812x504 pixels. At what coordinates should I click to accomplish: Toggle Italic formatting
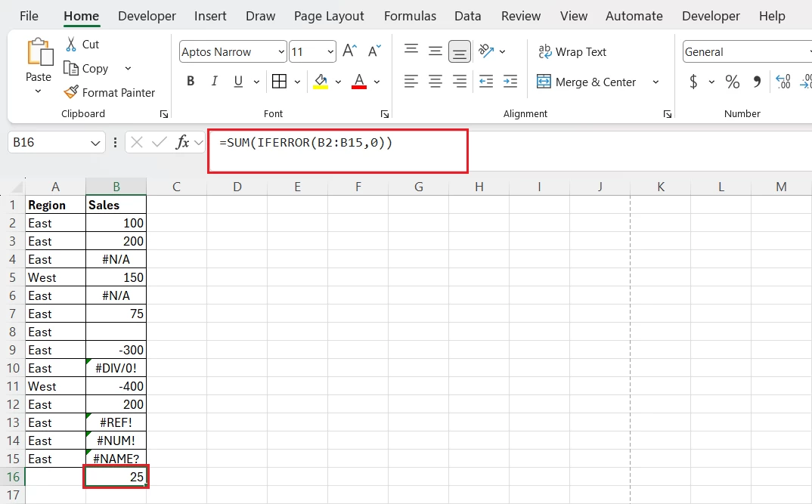tap(214, 82)
